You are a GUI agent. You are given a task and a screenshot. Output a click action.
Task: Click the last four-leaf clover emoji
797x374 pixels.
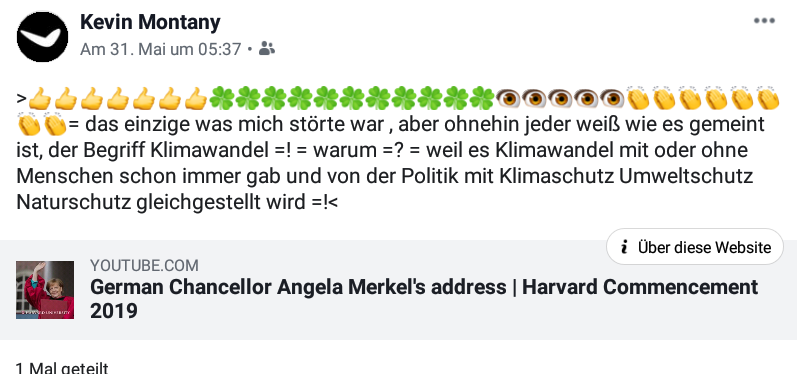(482, 98)
